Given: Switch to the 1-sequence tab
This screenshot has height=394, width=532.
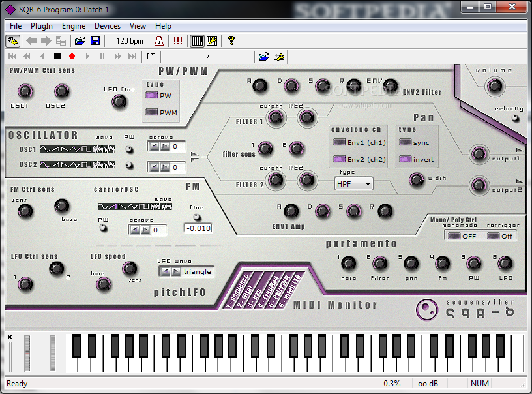Looking at the screenshot, I should (237, 290).
